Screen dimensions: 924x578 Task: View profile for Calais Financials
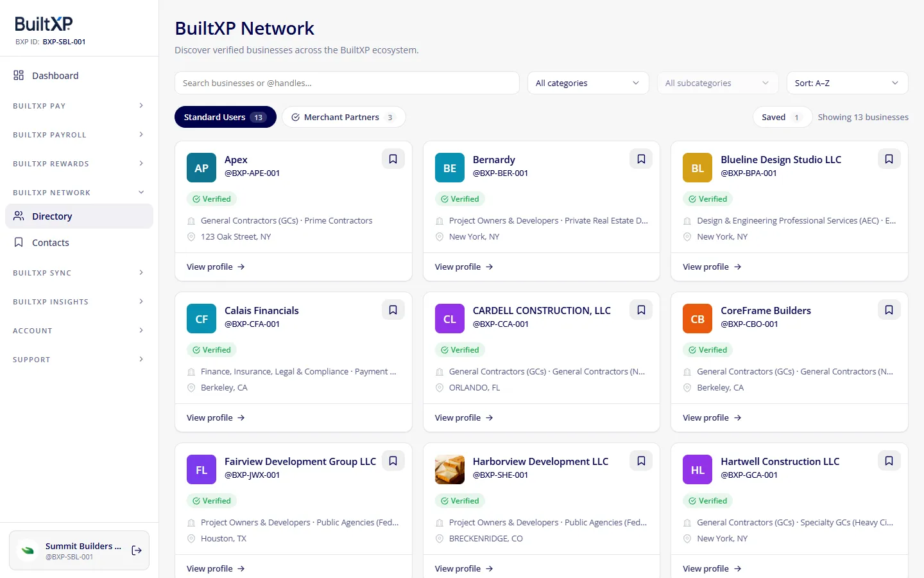click(x=216, y=417)
